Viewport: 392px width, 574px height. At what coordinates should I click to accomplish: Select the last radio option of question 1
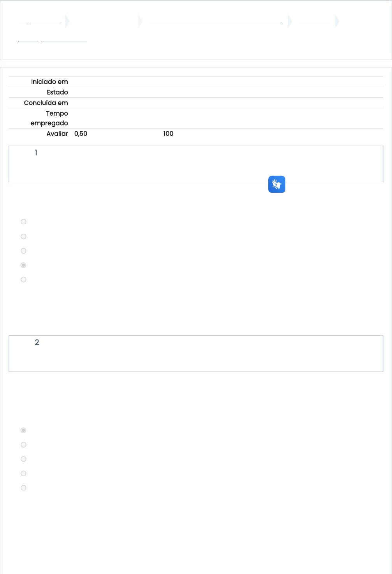pos(23,280)
